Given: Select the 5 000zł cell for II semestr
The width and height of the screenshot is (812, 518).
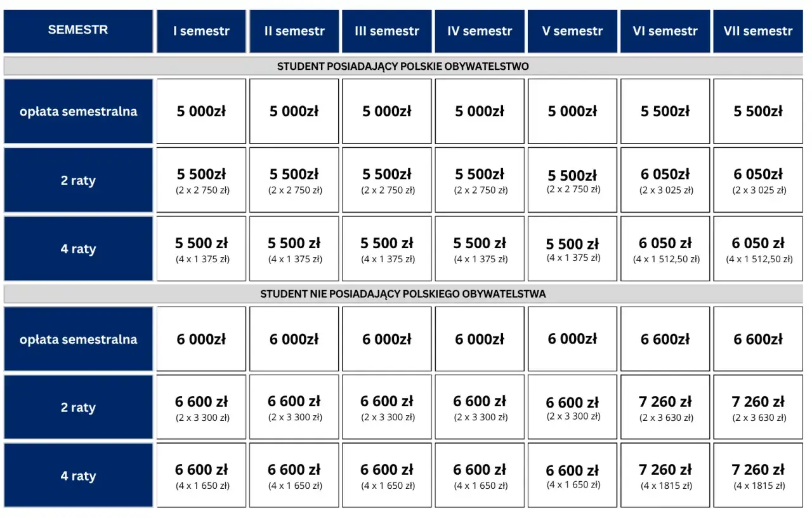Looking at the screenshot, I should [x=294, y=111].
